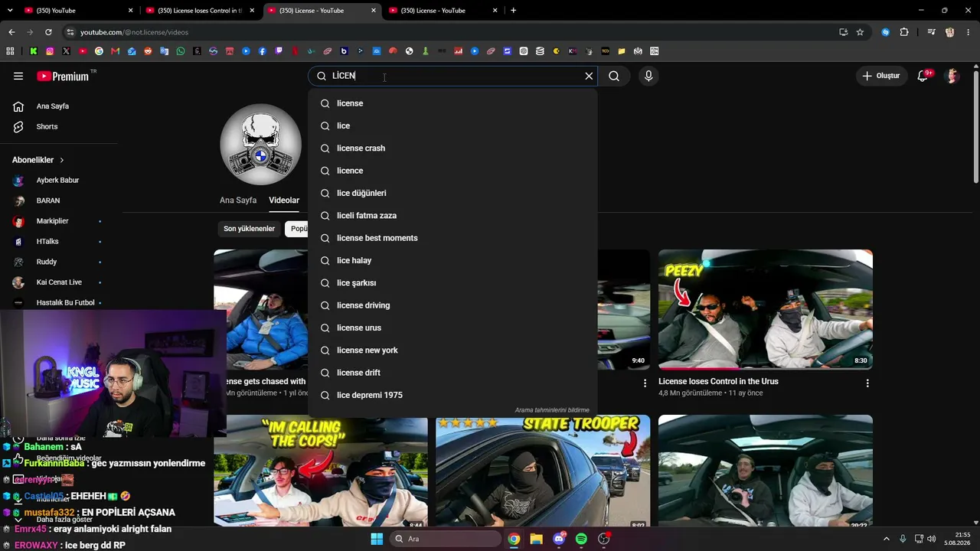The image size is (980, 551).
Task: Pick the 'license new york' suggestion
Action: click(x=452, y=350)
